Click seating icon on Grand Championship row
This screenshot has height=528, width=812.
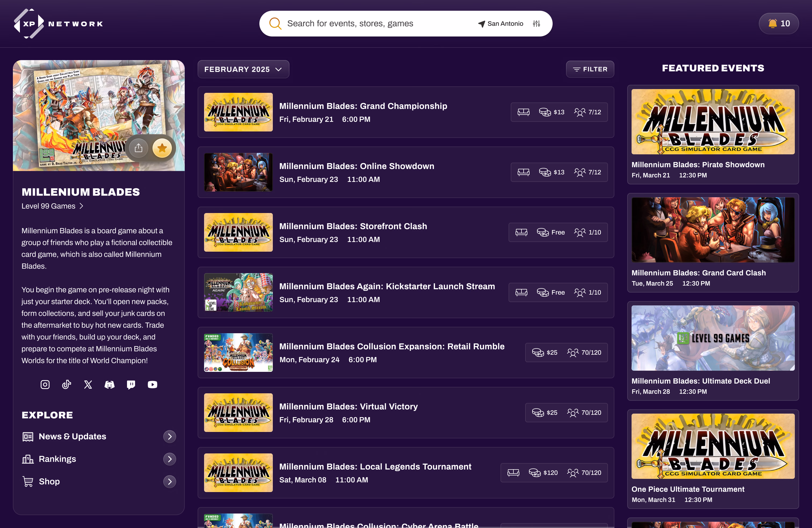(524, 112)
